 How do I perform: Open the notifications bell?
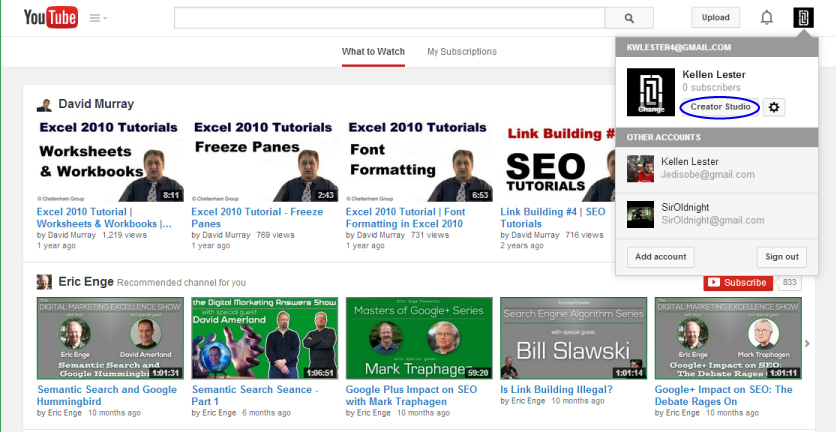click(x=767, y=18)
